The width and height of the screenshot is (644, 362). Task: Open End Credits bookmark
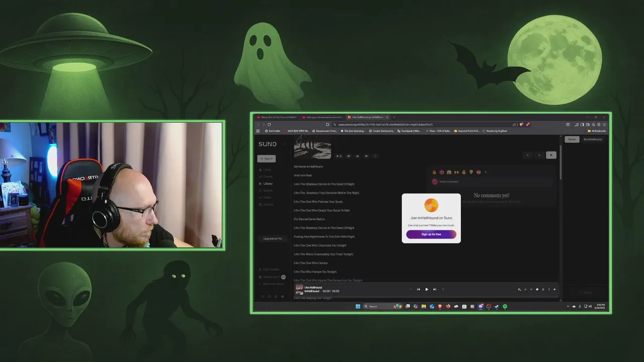pos(272,131)
